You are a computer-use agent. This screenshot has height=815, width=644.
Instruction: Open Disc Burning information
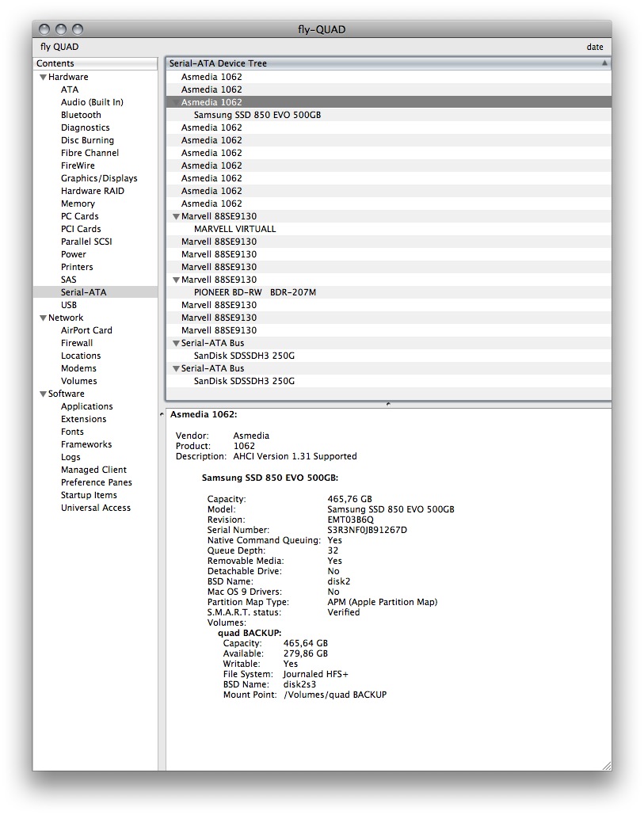point(87,140)
